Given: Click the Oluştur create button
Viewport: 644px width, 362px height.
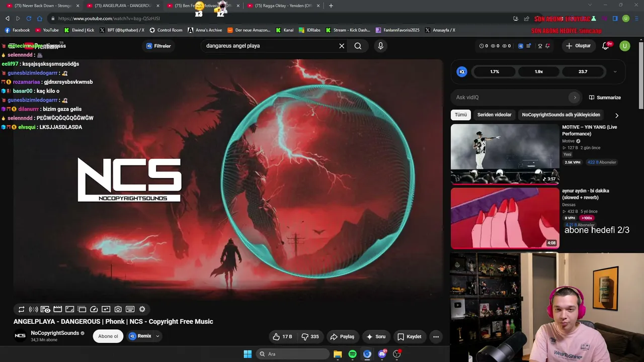Looking at the screenshot, I should pyautogui.click(x=578, y=46).
